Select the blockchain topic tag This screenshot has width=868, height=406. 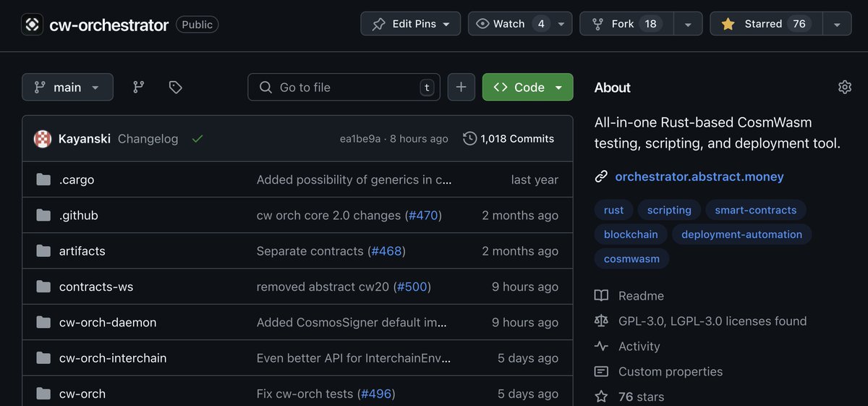[x=631, y=234]
